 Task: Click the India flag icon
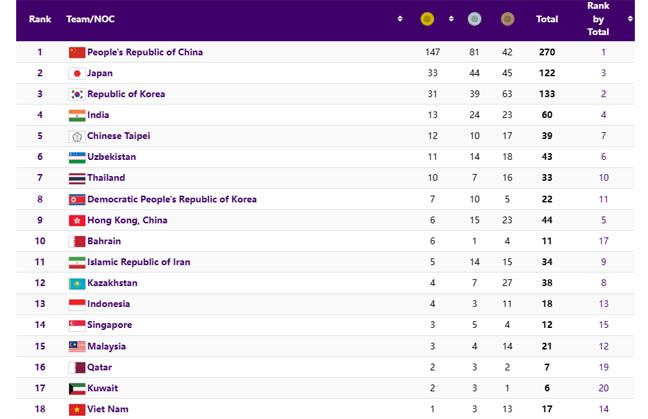76,115
